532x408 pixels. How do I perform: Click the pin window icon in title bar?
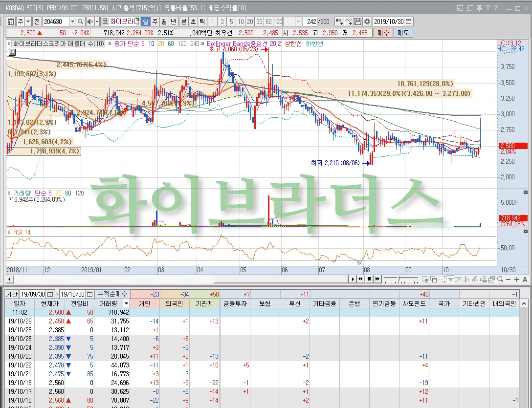pyautogui.click(x=479, y=8)
